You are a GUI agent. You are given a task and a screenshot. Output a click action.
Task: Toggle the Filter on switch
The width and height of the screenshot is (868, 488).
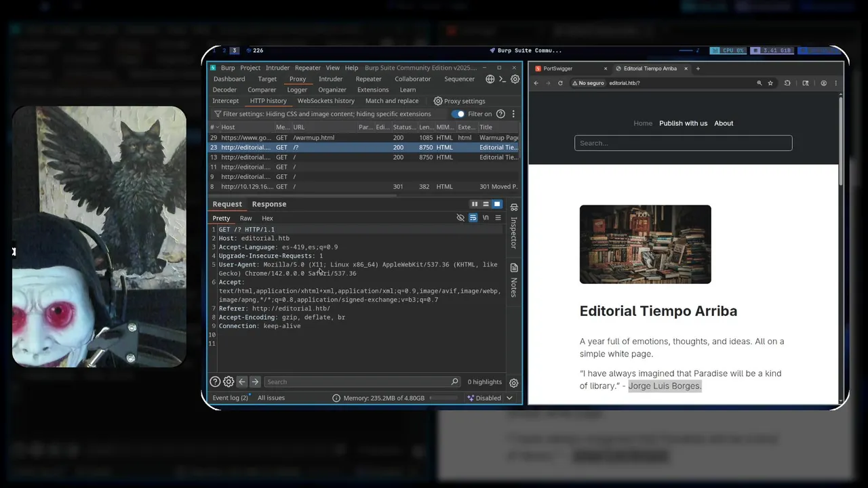(x=458, y=114)
